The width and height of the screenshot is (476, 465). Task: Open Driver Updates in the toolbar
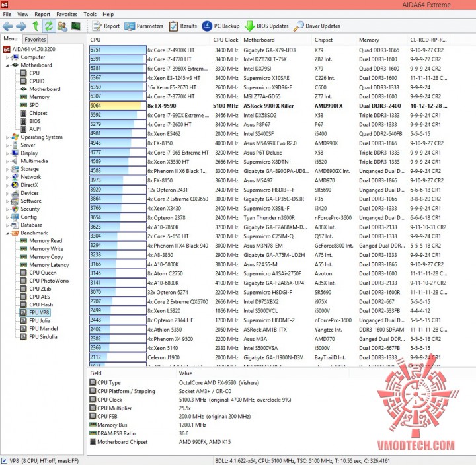click(x=317, y=26)
